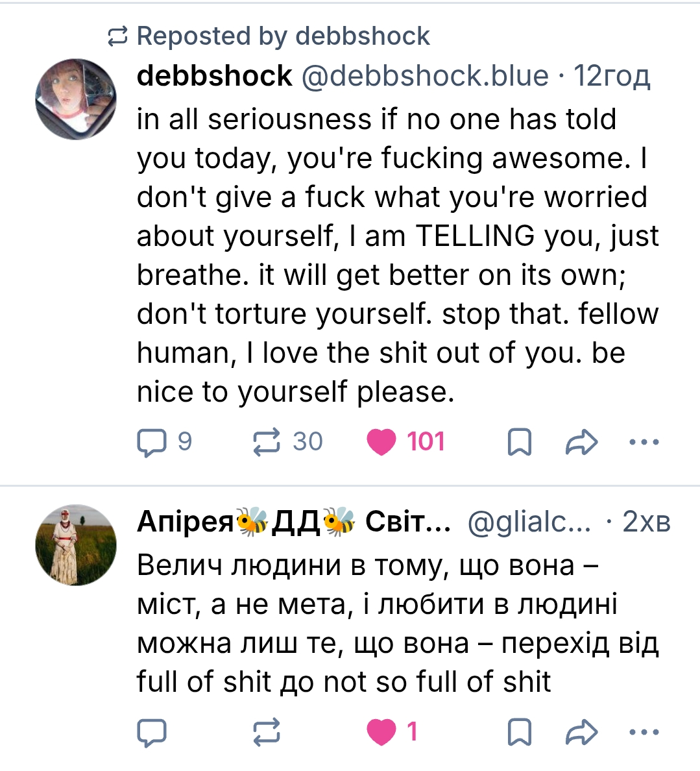Open the 'Reposted by debbshock' link
Viewport: 700px width, 771px height.
coord(283,36)
